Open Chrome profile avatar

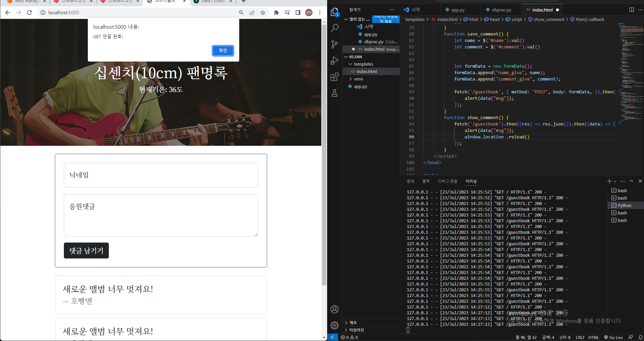309,13
